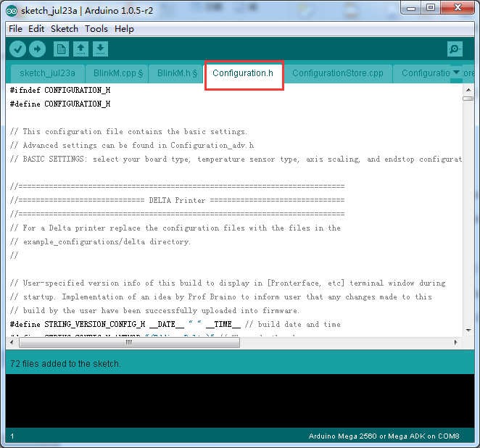Click '72 files added to the sketch' status
The width and height of the screenshot is (480, 448).
point(65,363)
